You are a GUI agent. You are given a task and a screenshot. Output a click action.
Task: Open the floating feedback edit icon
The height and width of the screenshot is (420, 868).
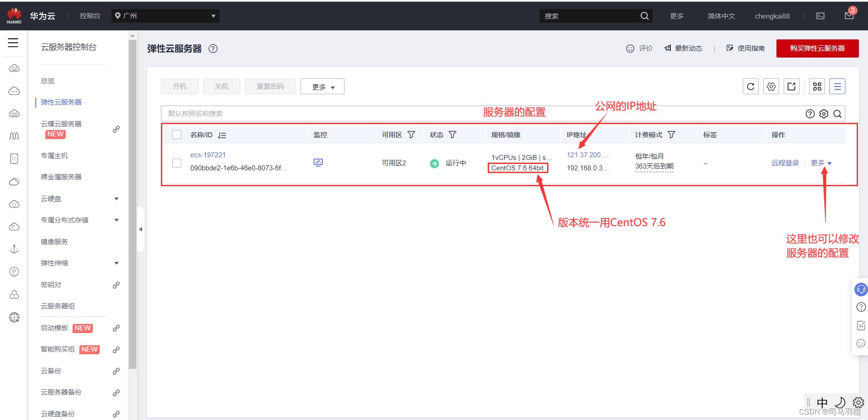pyautogui.click(x=861, y=325)
